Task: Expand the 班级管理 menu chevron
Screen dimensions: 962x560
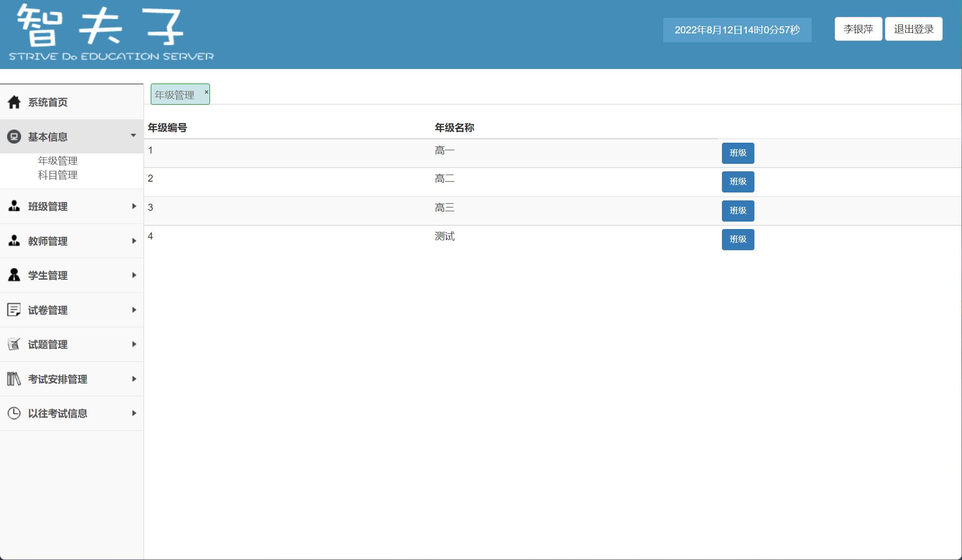Action: coord(133,206)
